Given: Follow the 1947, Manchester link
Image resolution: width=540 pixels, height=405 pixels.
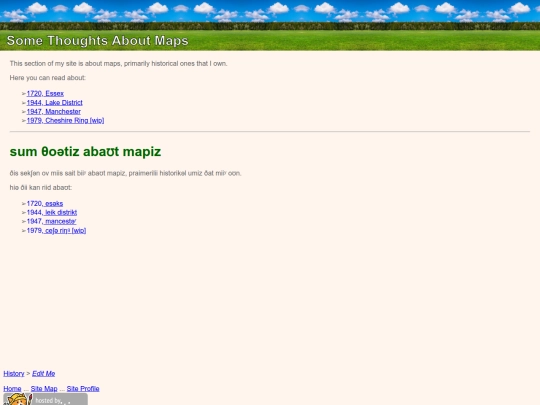Looking at the screenshot, I should (x=53, y=111).
